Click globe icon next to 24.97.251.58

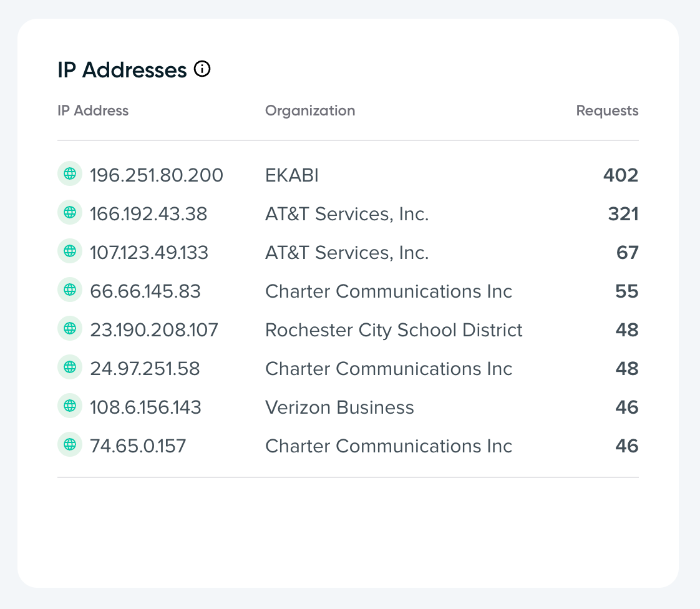[70, 368]
